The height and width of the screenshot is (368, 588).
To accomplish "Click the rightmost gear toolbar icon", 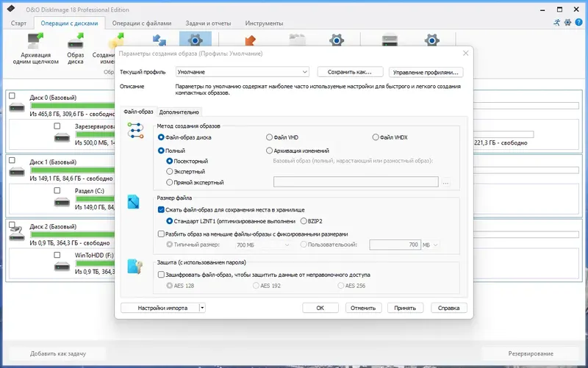I will pos(432,40).
